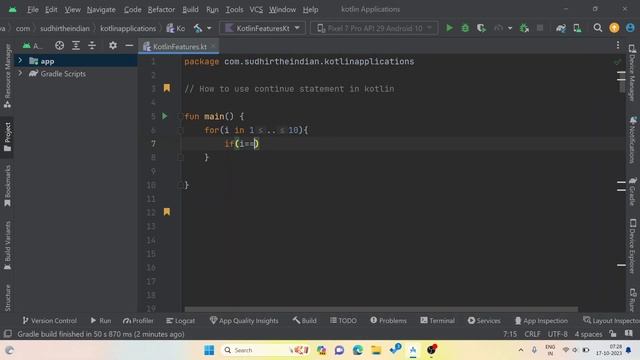The image size is (640, 360).
Task: Select opened file target icon in Project panel
Action: 60,46
